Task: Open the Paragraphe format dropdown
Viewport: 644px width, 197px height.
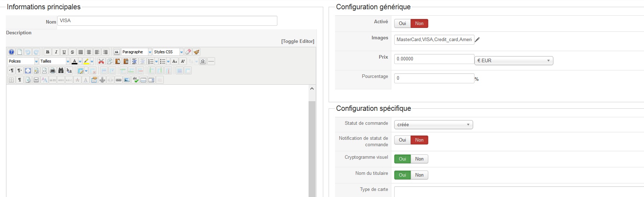Action: (137, 52)
